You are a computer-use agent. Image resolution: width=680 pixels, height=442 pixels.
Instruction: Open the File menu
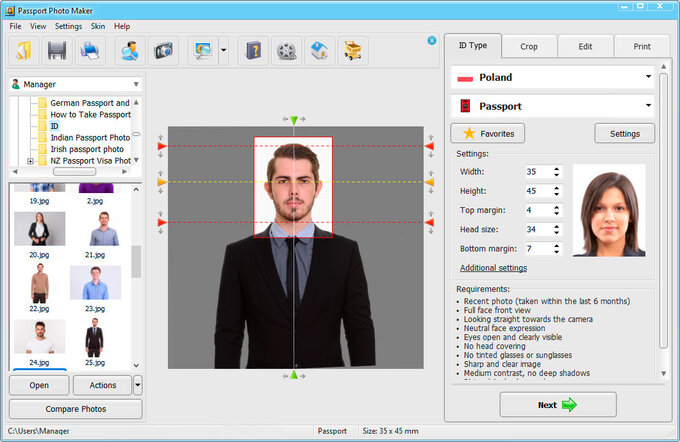coord(15,26)
